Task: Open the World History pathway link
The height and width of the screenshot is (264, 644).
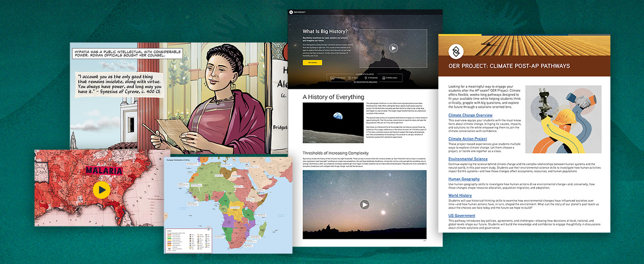Action: [x=460, y=196]
